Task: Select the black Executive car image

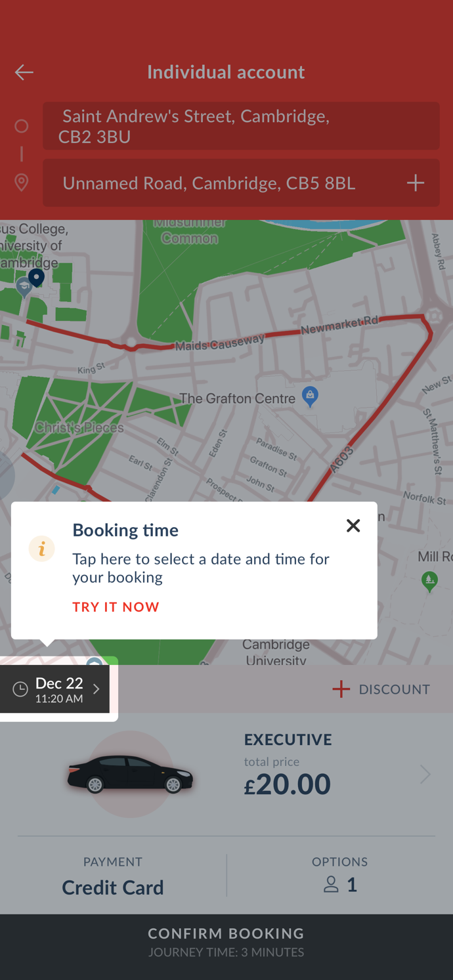Action: click(130, 775)
